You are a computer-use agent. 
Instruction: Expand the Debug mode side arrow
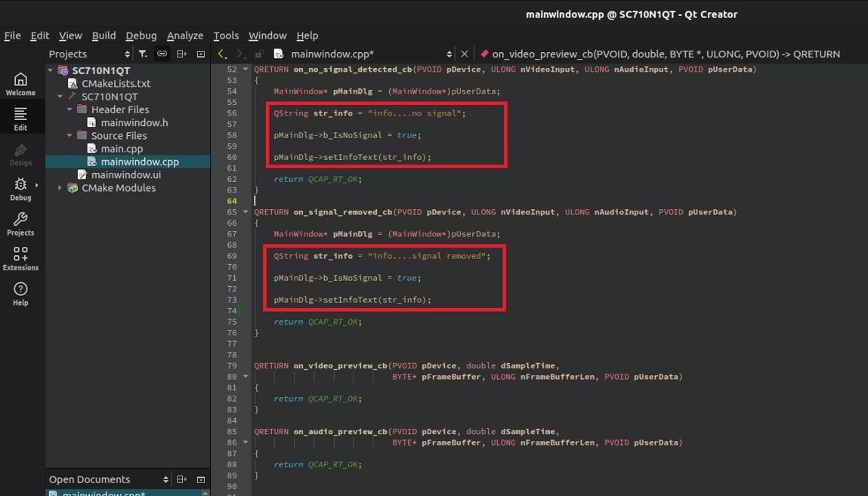pyautogui.click(x=36, y=185)
